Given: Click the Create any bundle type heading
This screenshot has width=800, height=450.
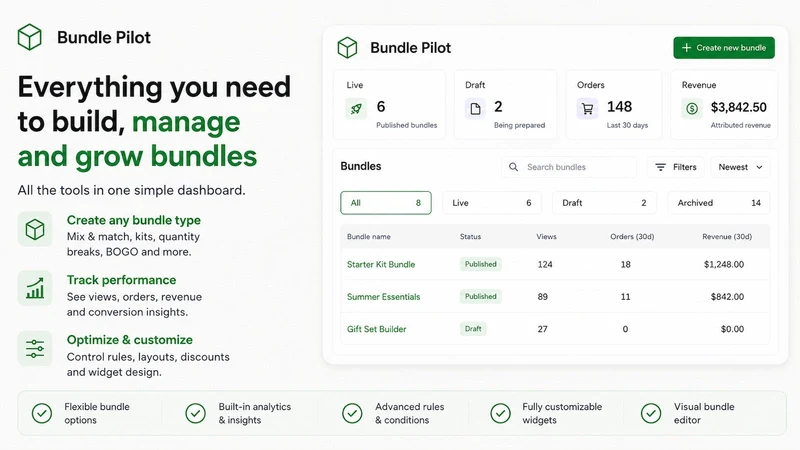Looking at the screenshot, I should 134,220.
